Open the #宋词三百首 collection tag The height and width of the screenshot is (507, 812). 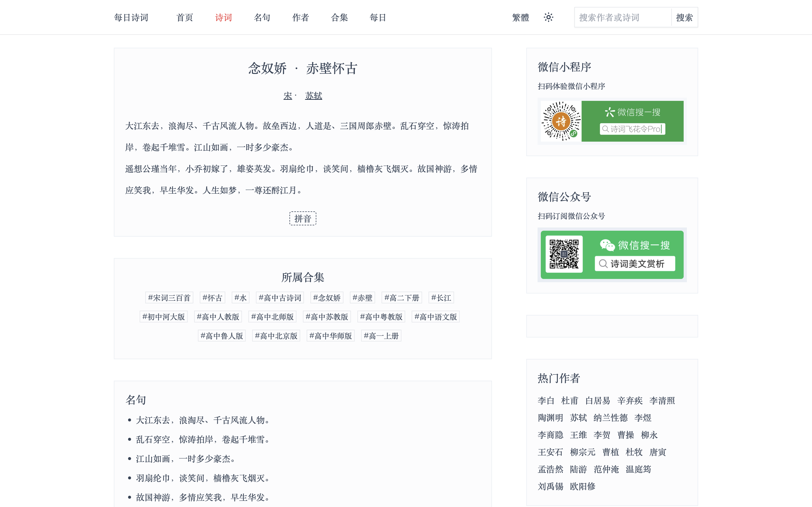click(169, 297)
